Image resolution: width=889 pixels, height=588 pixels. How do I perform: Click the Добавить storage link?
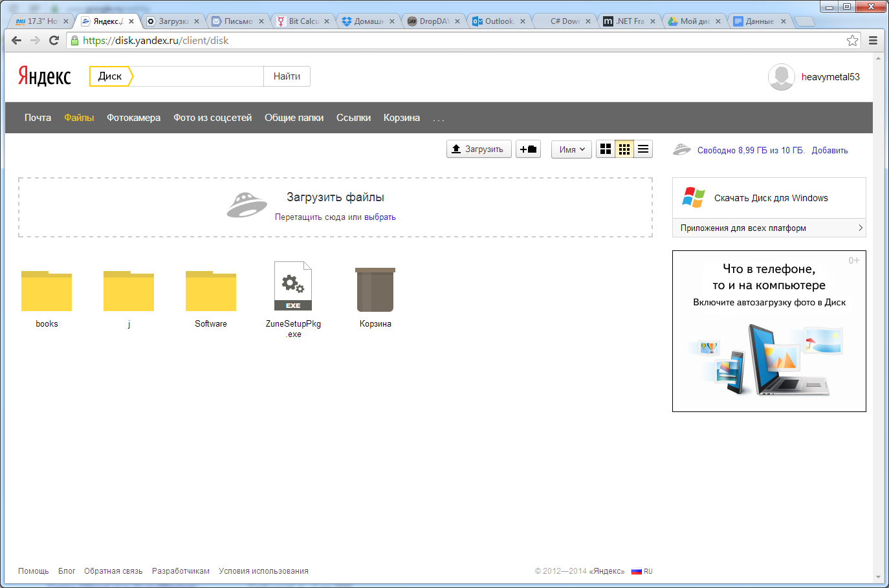[829, 150]
